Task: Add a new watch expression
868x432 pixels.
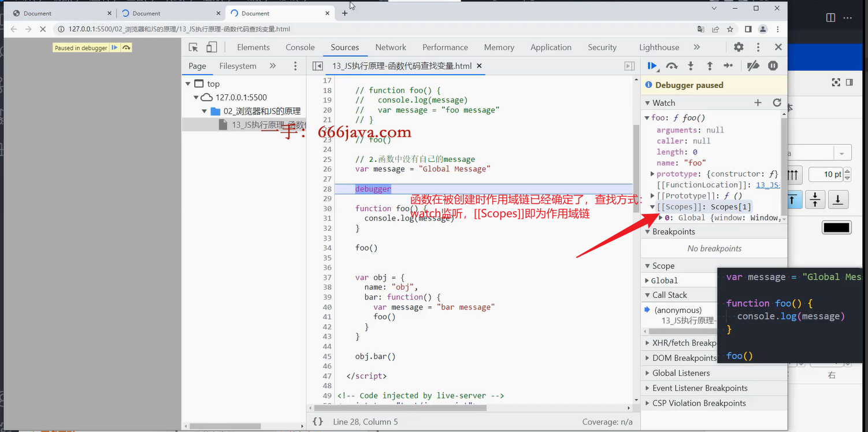Action: [758, 103]
